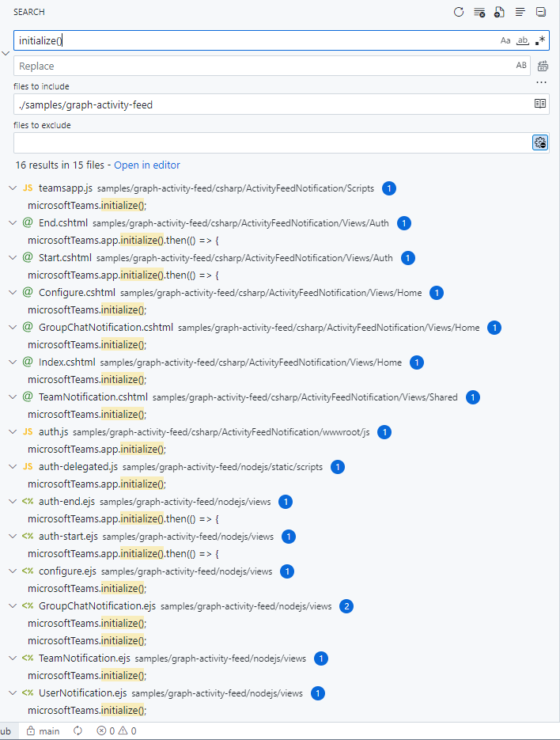
Task: Toggle Match Case in the search box
Action: (x=505, y=40)
